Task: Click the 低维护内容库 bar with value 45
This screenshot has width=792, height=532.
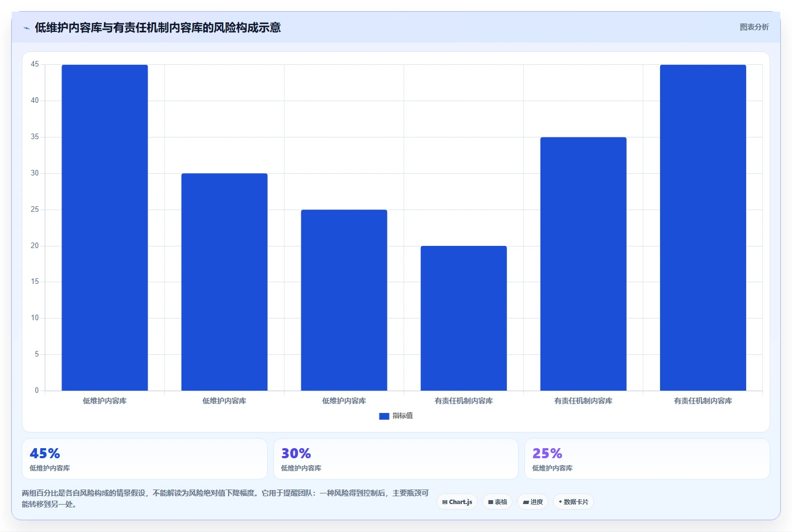Action: pos(105,227)
